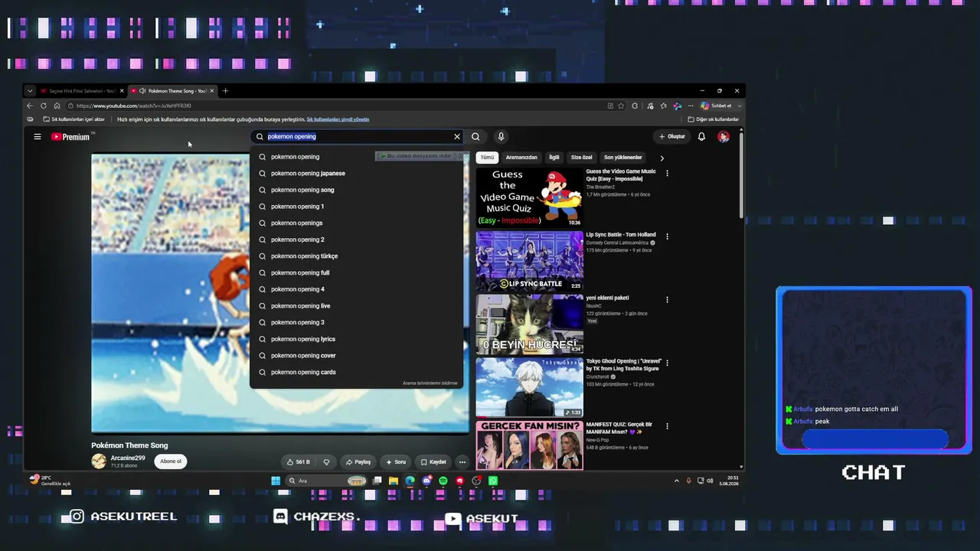Select the Tümü filter chip
This screenshot has height=551, width=980.
(x=487, y=158)
